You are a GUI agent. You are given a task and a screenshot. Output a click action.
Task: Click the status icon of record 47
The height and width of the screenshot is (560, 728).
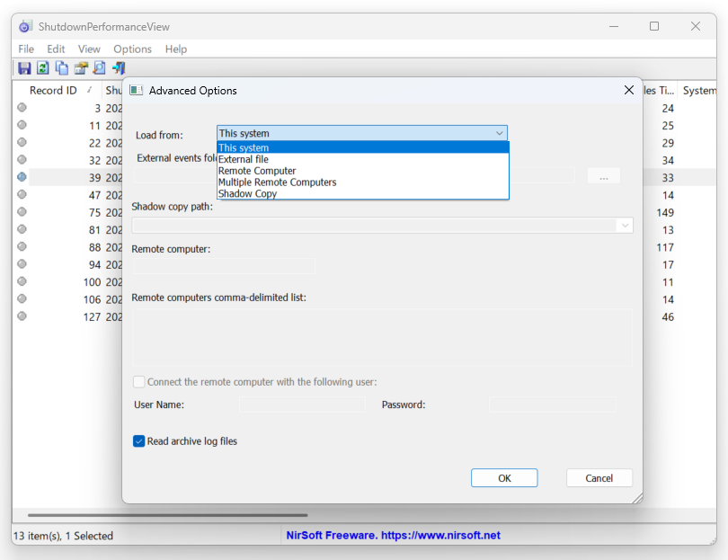click(22, 194)
